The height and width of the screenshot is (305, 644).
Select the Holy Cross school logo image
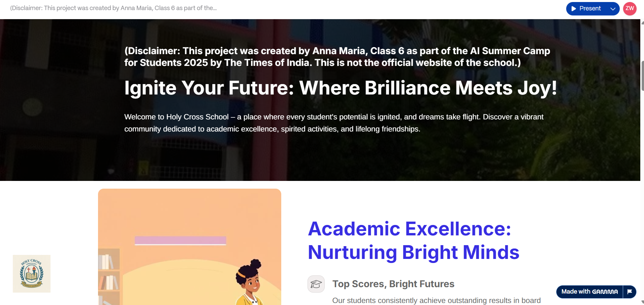click(32, 274)
